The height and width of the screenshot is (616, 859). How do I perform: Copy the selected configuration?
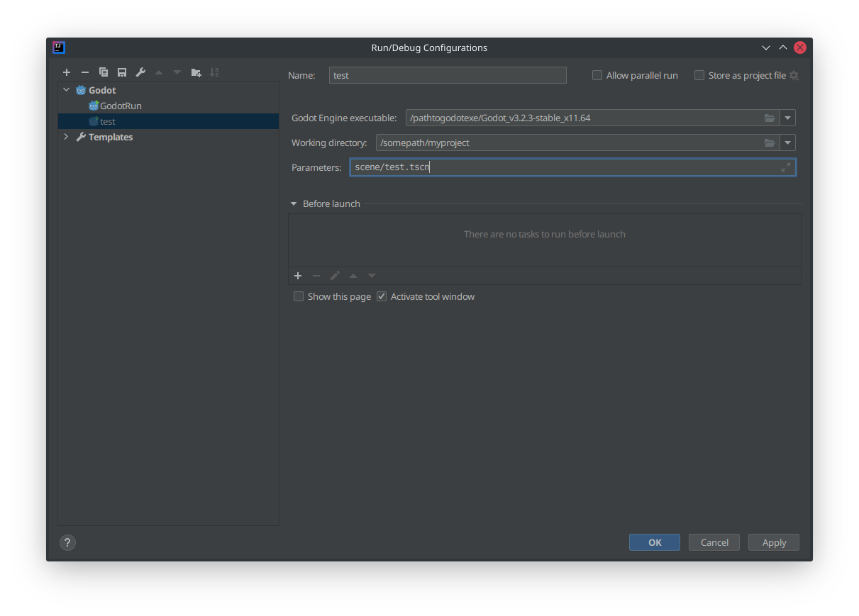[104, 72]
